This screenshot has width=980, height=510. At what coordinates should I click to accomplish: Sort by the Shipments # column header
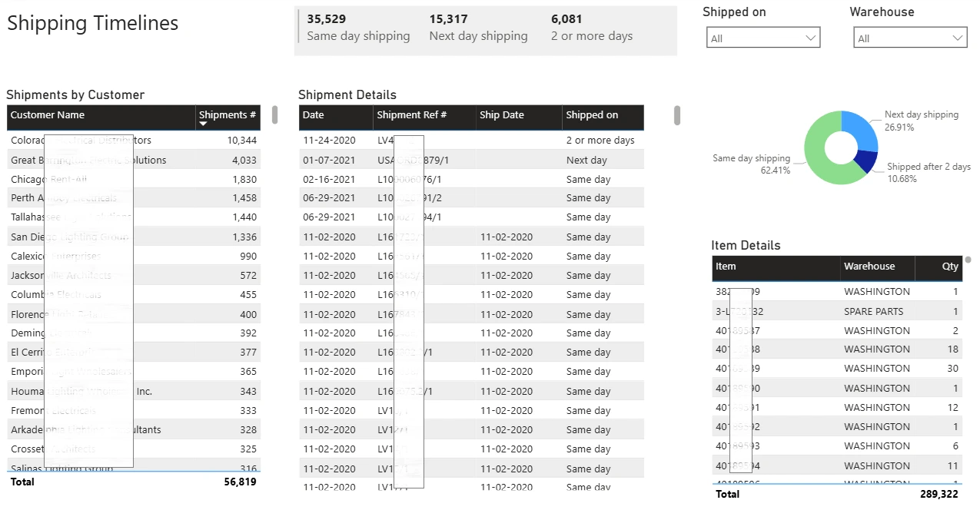(x=228, y=117)
